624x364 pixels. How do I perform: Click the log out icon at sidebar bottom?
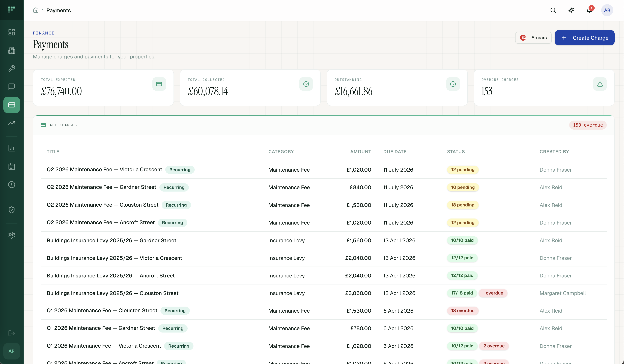click(11, 333)
